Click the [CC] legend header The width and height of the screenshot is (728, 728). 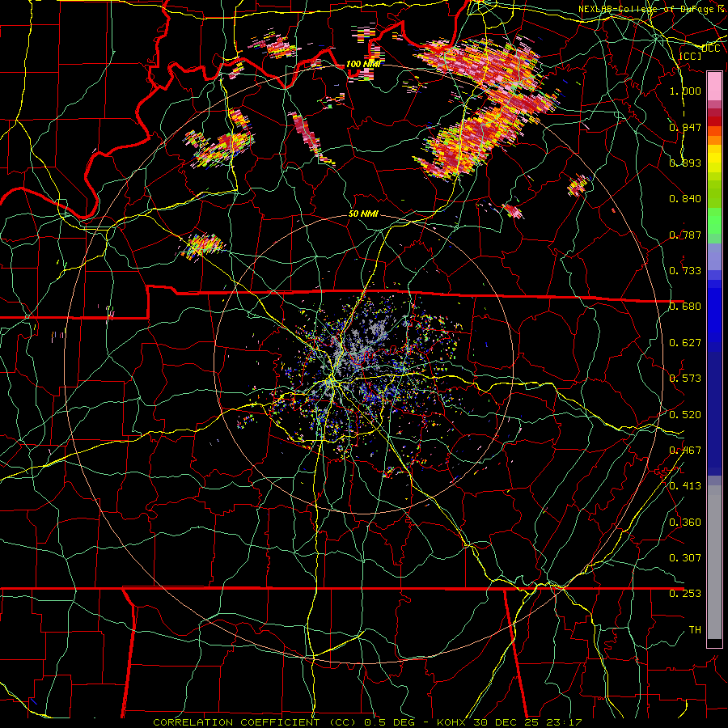pyautogui.click(x=691, y=56)
